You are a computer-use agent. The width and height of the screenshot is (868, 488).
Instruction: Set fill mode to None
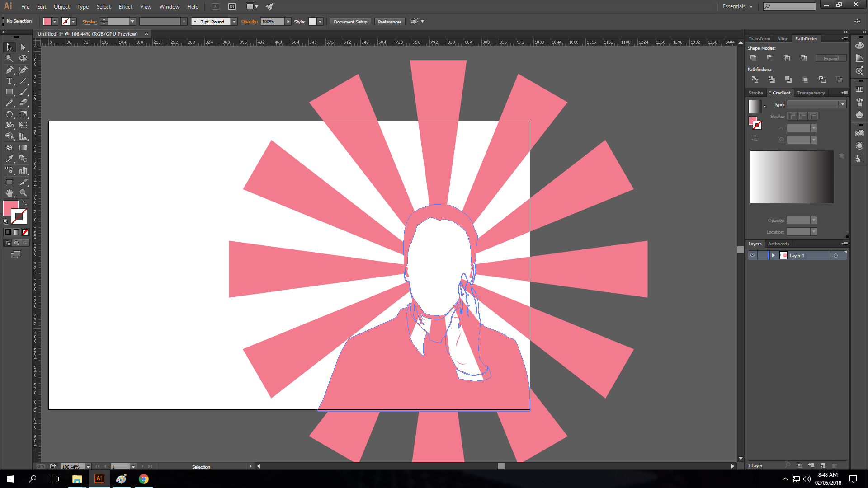click(x=25, y=232)
